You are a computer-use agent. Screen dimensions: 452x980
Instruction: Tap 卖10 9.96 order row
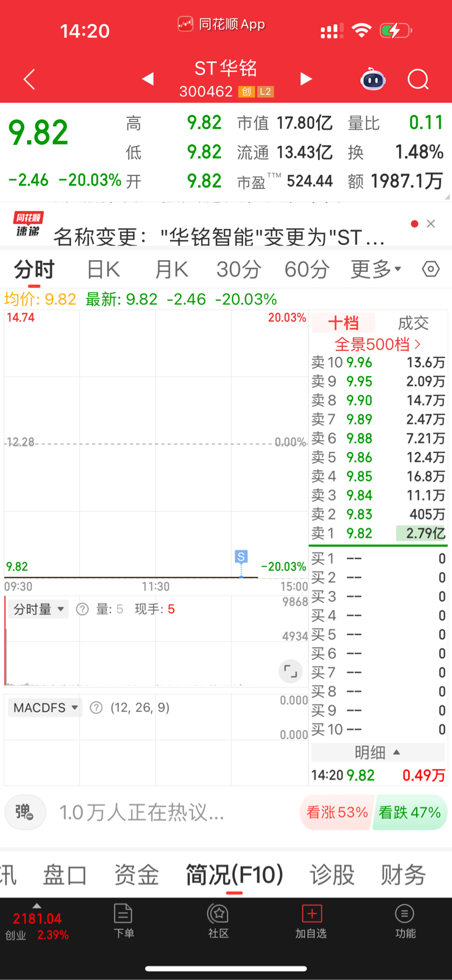click(x=378, y=362)
